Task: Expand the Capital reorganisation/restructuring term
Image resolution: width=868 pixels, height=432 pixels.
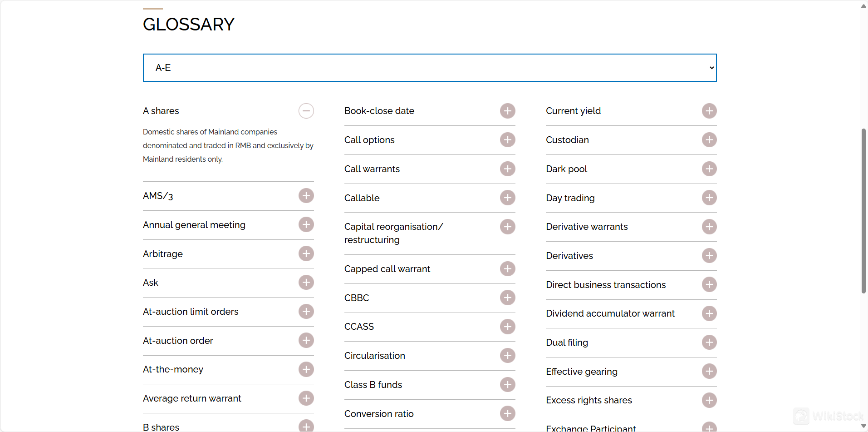Action: click(507, 227)
